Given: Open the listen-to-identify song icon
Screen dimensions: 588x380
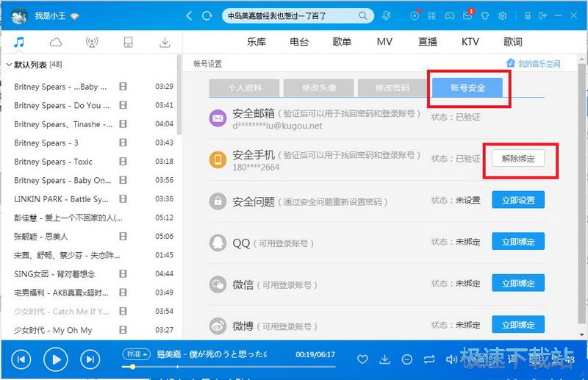Looking at the screenshot, I should (x=387, y=15).
